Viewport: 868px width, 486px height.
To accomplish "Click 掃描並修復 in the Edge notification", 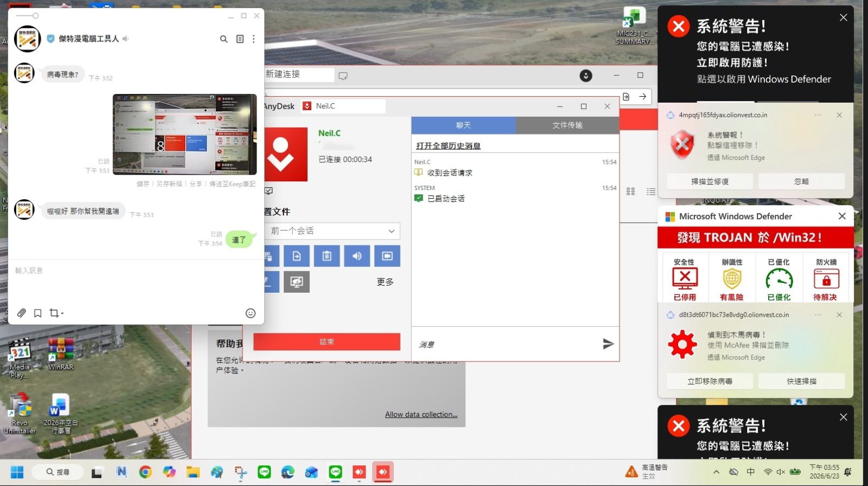I will 710,181.
